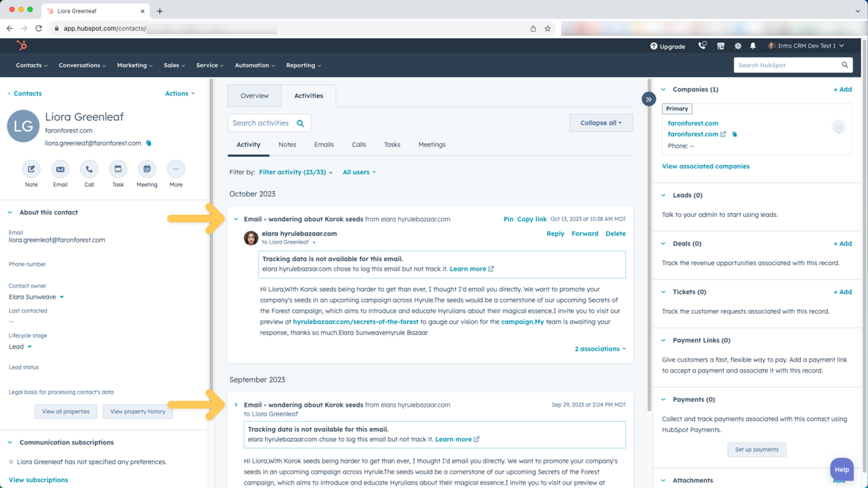Screen dimensions: 868x488
Task: Open the HubSpot marketplace icon
Action: (x=720, y=45)
